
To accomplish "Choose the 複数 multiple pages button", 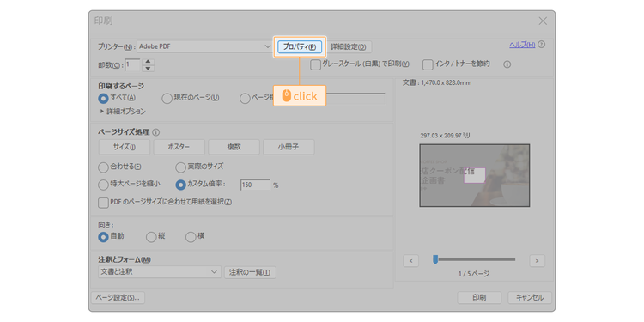I will pyautogui.click(x=234, y=147).
